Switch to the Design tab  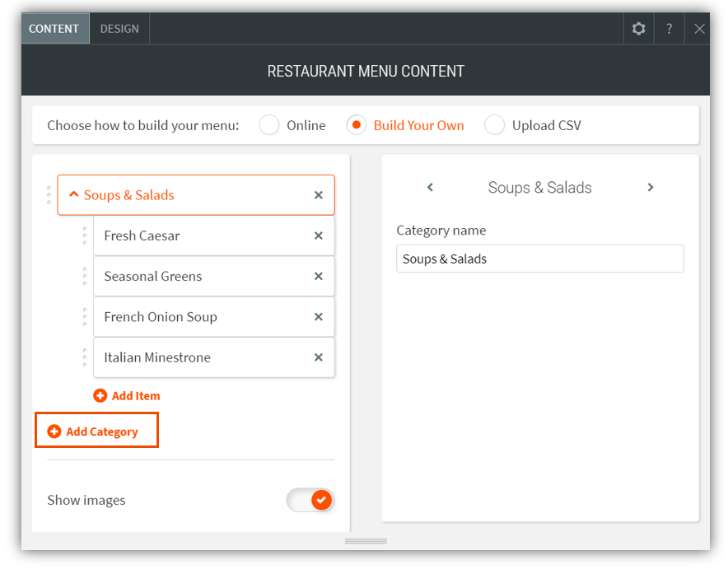[x=119, y=29]
